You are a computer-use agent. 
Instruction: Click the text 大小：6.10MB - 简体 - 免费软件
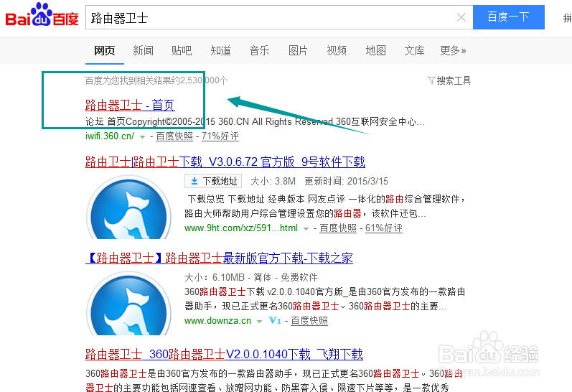(251, 277)
